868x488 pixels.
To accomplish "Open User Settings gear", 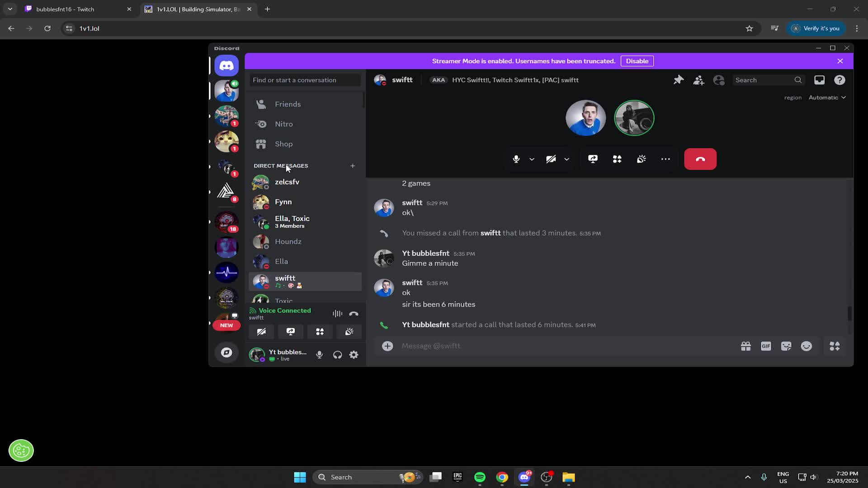I will 354,355.
